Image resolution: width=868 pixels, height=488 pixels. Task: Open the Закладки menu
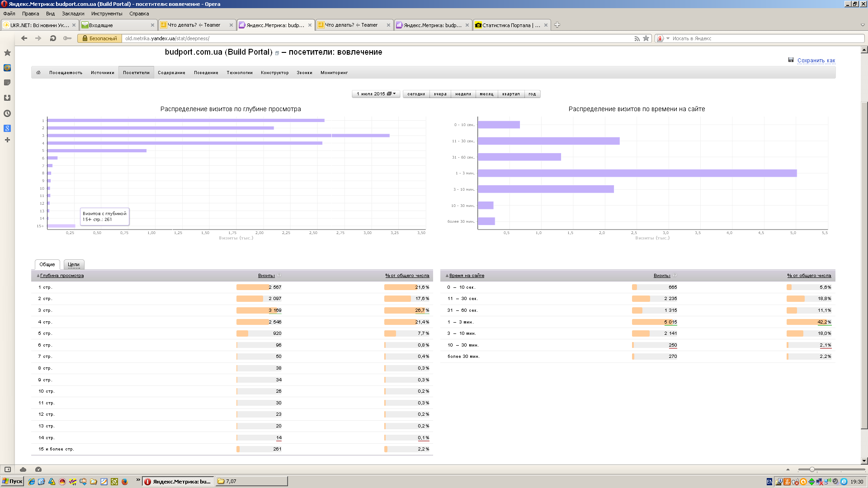click(73, 14)
